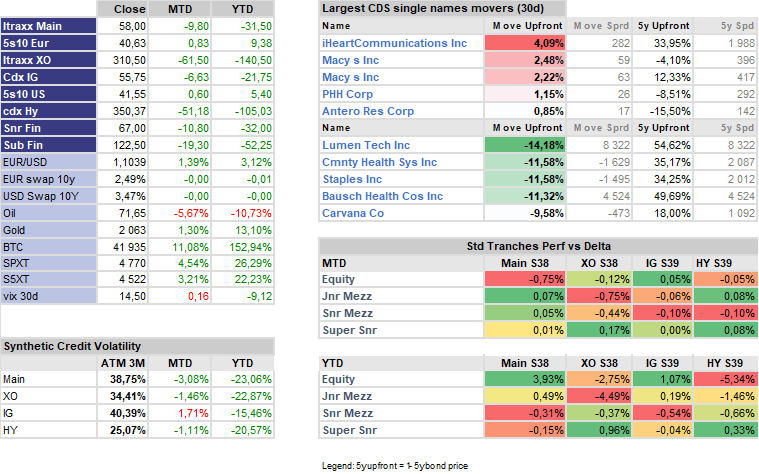Select the Legend 5yupfront footnote text

click(395, 466)
